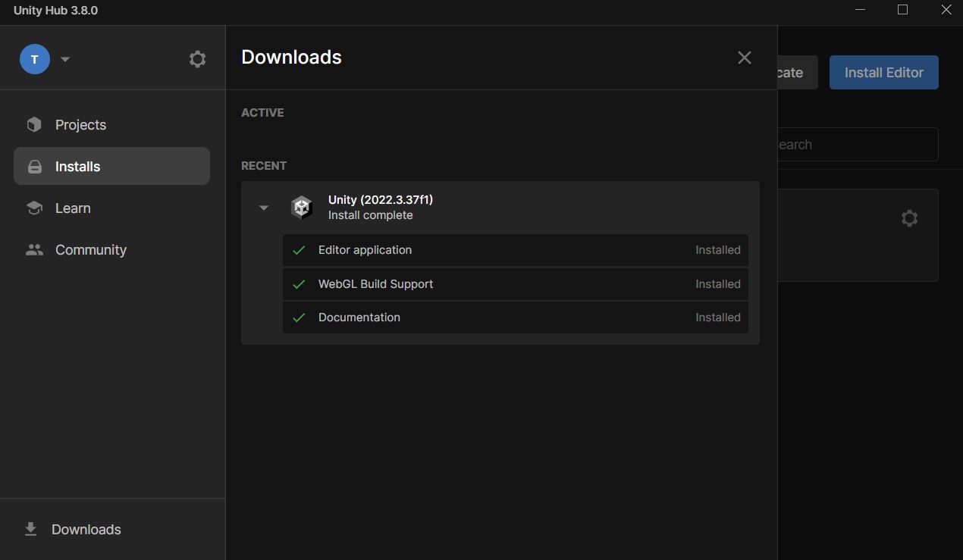Open the Community section
This screenshot has width=963, height=560.
pyautogui.click(x=111, y=249)
